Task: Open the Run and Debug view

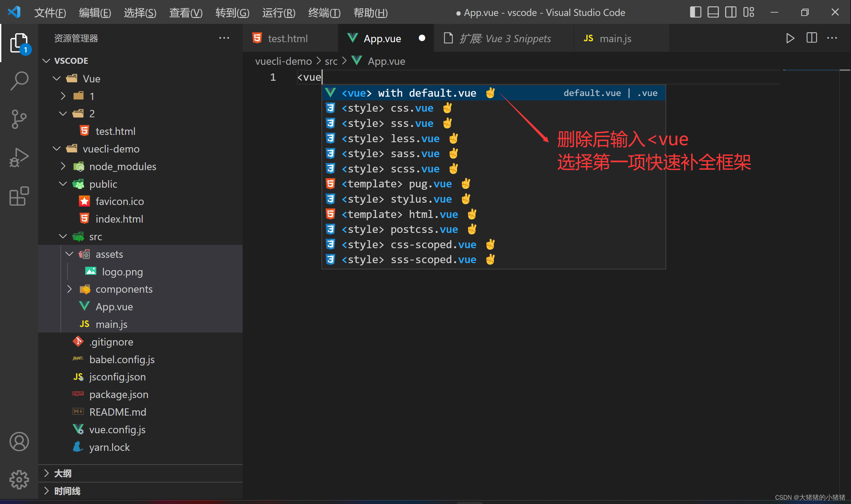Action: click(x=19, y=157)
